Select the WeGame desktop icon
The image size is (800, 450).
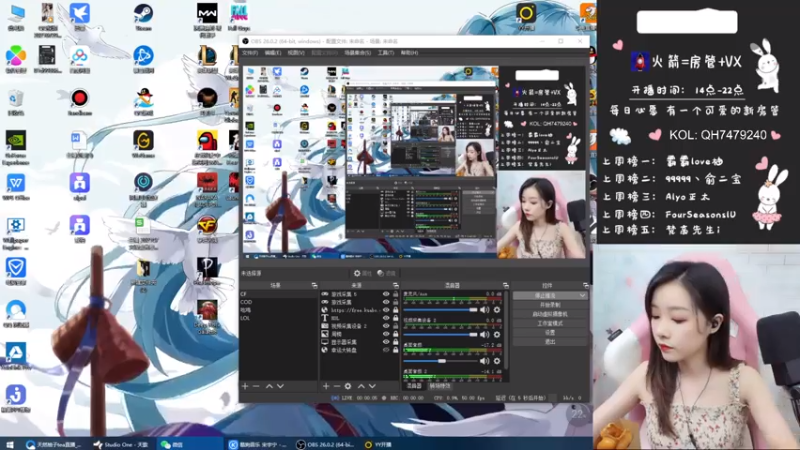click(x=143, y=143)
